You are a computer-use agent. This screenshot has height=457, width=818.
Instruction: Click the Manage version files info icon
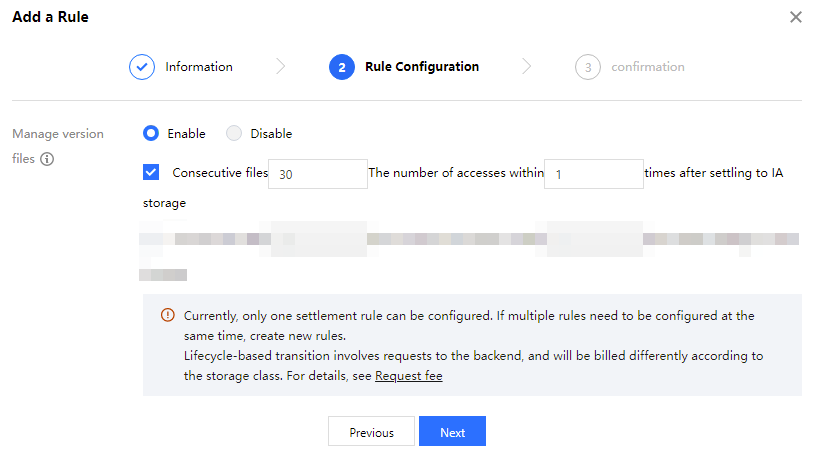[47, 159]
